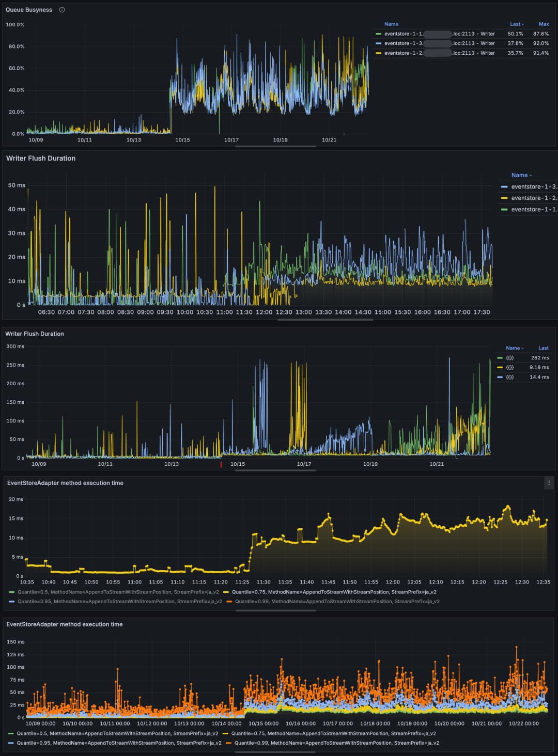The image size is (558, 756).
Task: Click the info icon beside Queue Busyness title
Action: pos(62,10)
